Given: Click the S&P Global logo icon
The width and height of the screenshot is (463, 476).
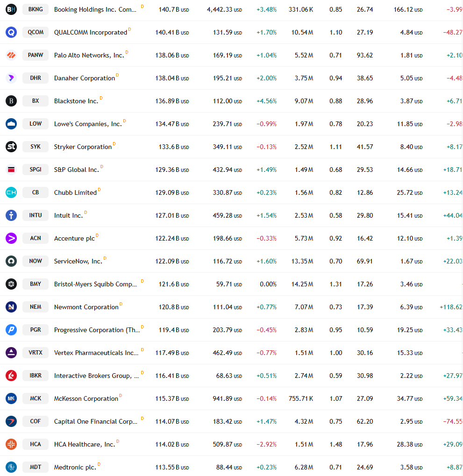Looking at the screenshot, I should [11, 170].
